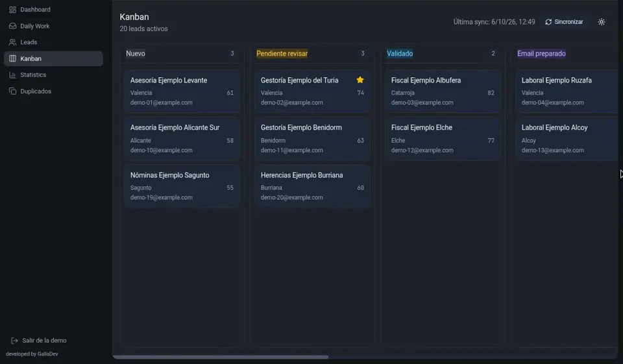Viewport: 623px width, 364px height.
Task: Open the Herencias Ejemplo Burriana card
Action: coord(312,186)
